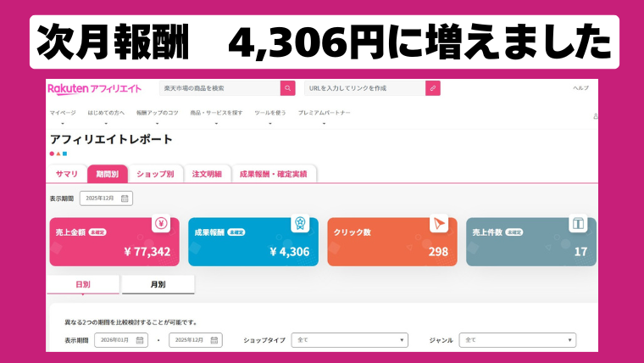644x363 pixels.
Task: Click the box icon on 売上件数 card
Action: coord(578,224)
